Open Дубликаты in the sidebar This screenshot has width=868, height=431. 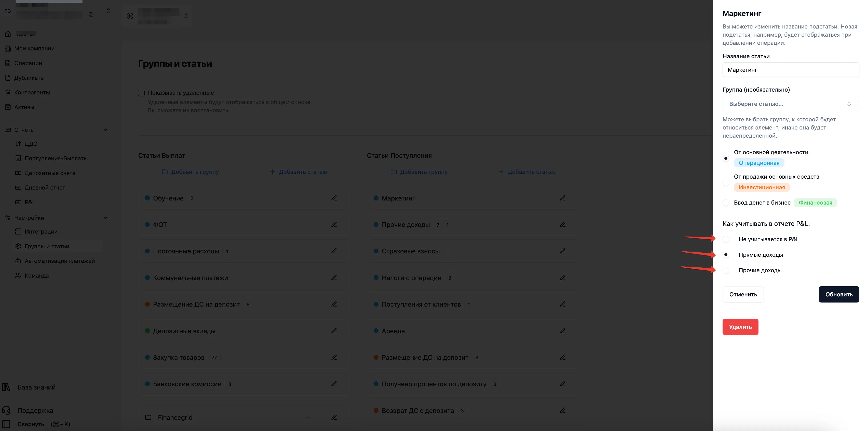tap(29, 78)
